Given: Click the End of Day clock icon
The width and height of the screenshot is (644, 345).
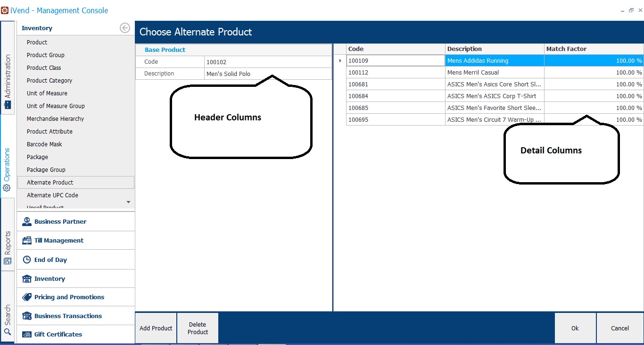Looking at the screenshot, I should point(27,260).
